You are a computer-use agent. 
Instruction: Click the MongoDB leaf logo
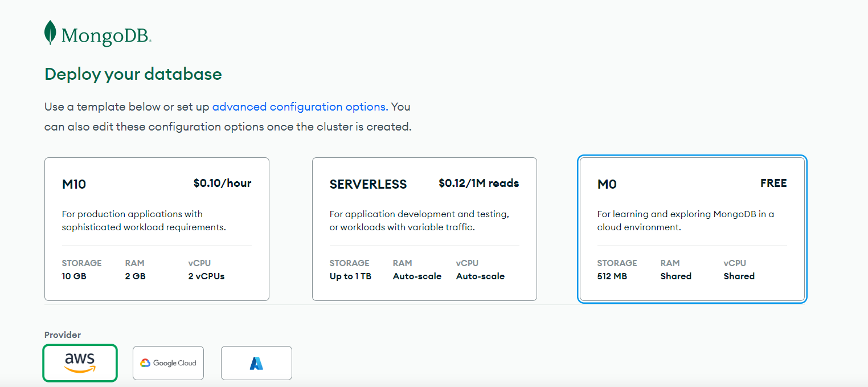(x=50, y=32)
